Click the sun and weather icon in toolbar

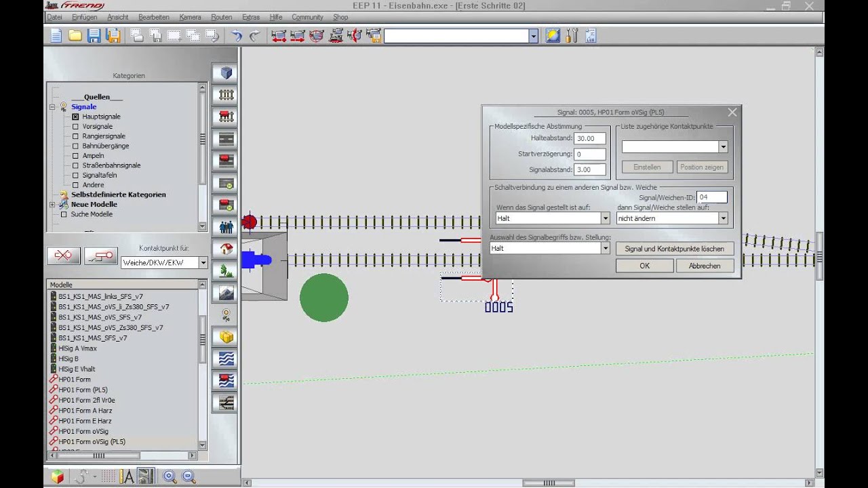(x=553, y=36)
